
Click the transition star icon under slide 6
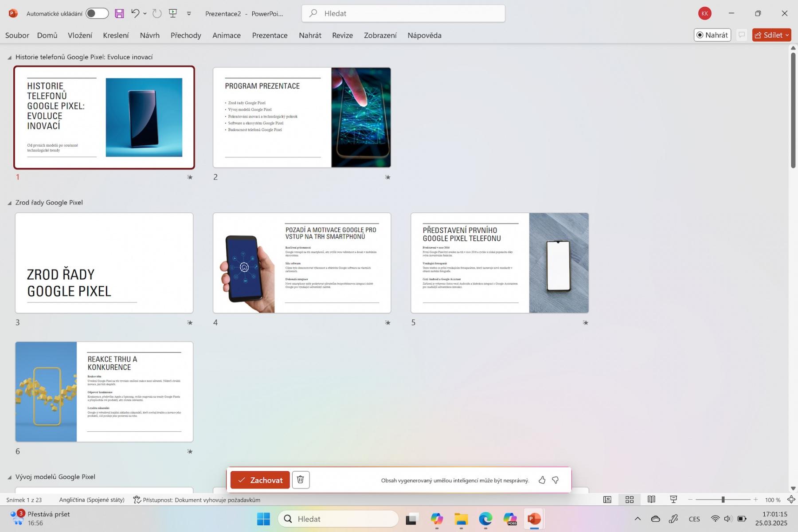coord(190,451)
